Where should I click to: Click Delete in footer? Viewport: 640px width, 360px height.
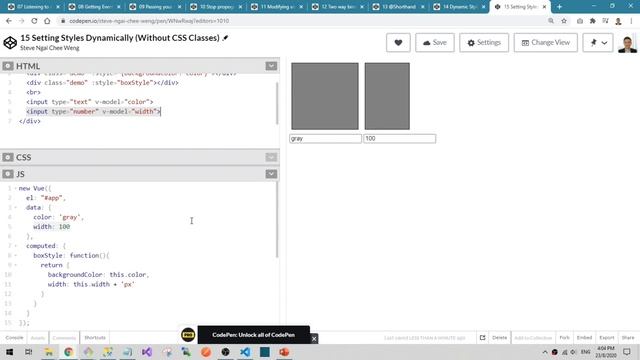tap(500, 338)
